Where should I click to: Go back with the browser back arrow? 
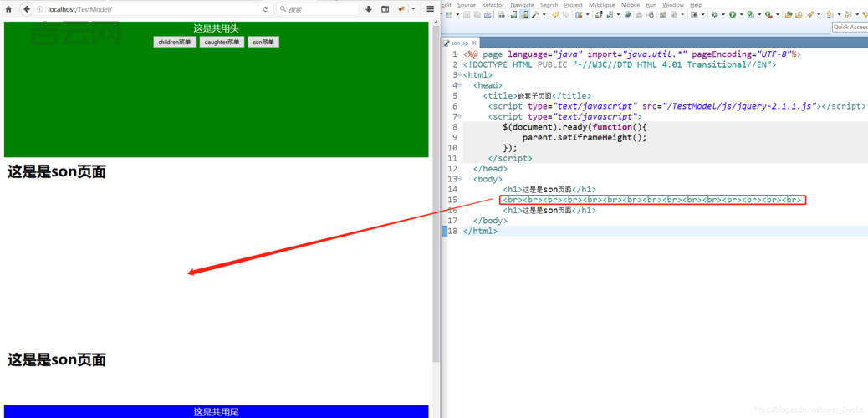(x=27, y=9)
